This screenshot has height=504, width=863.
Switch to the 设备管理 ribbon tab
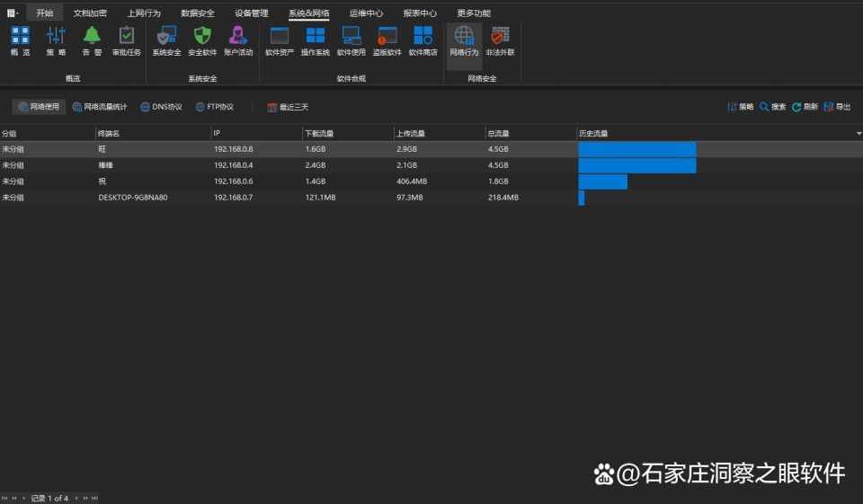pos(252,13)
